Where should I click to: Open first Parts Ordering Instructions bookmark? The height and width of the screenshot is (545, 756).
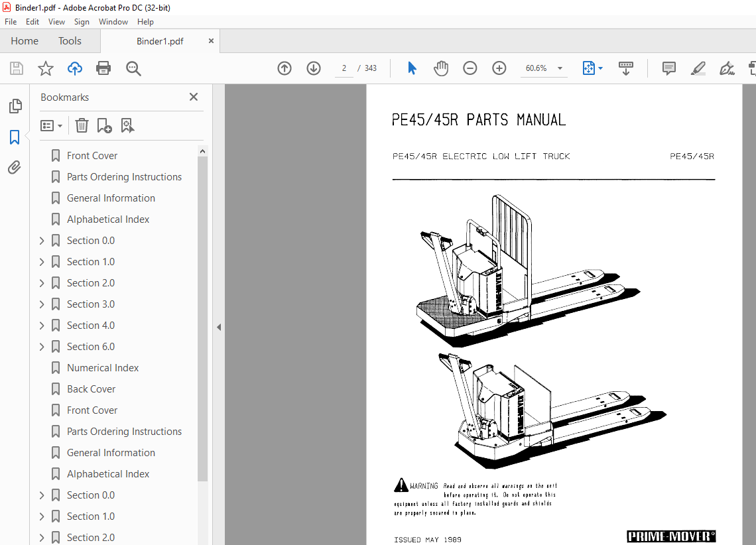click(x=125, y=177)
